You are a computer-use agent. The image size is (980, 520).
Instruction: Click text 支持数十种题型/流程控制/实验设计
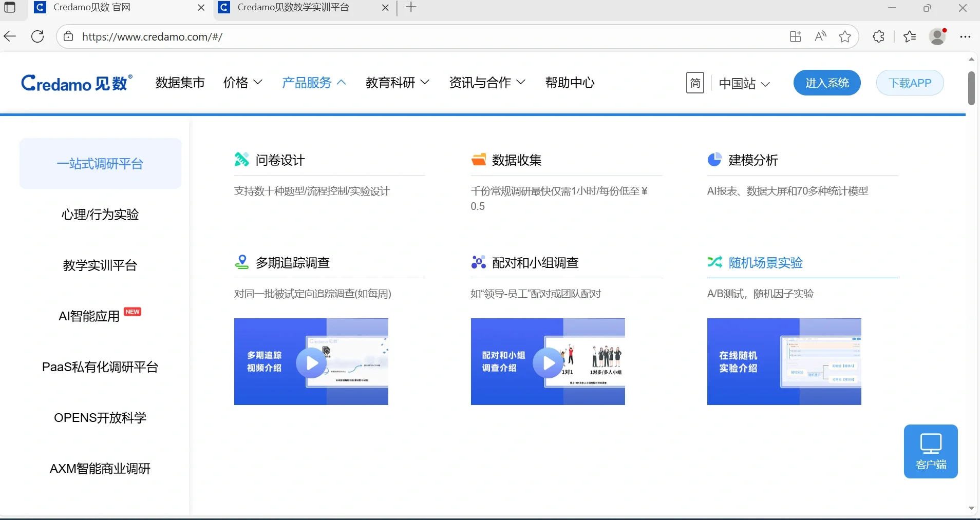coord(312,191)
